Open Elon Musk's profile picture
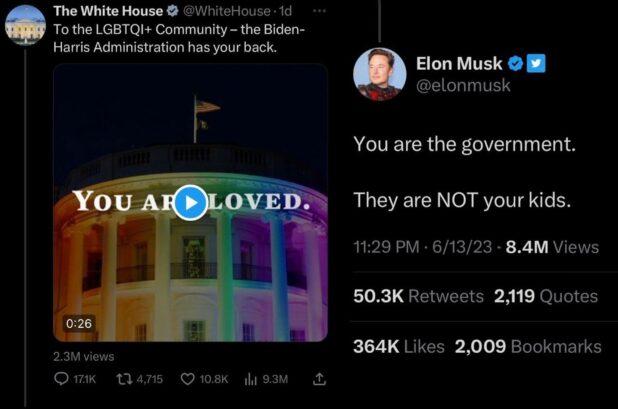This screenshot has width=618, height=409. [379, 74]
